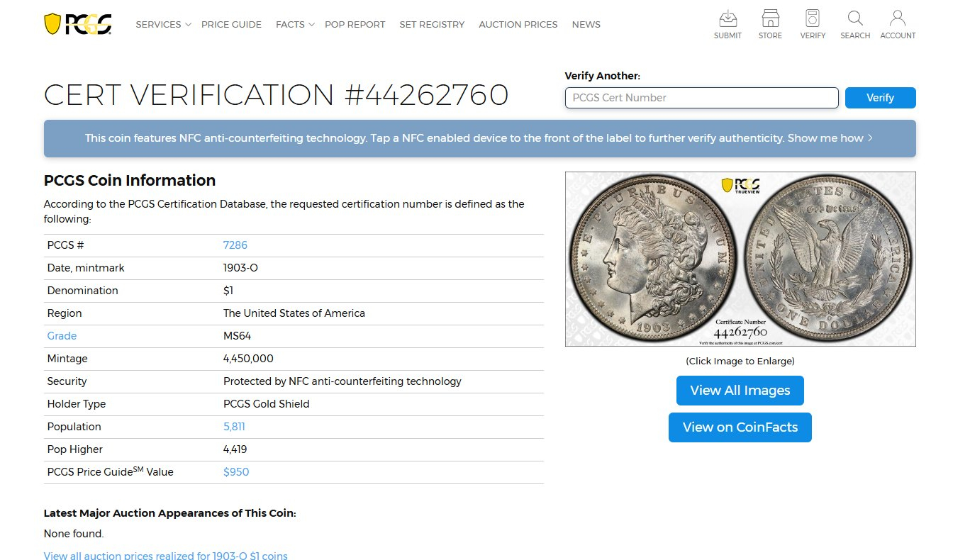
Task: Open the Pop Report menu item
Action: click(355, 24)
